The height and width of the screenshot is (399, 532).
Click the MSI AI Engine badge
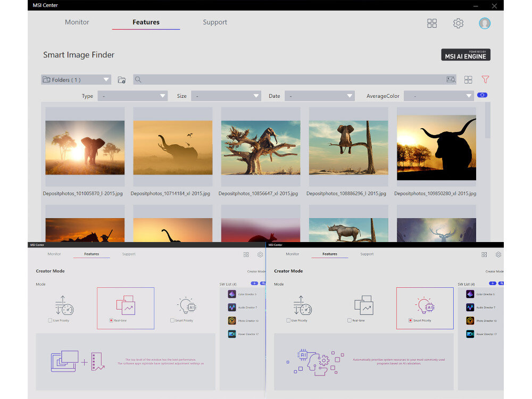465,55
